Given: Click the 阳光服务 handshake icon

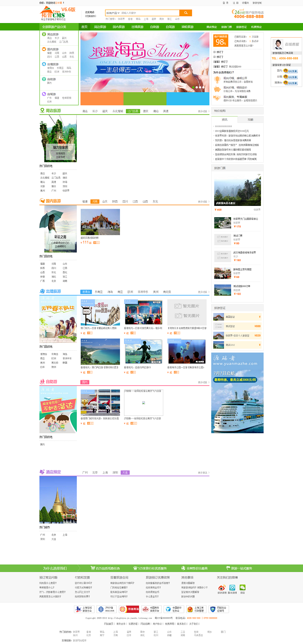Looking at the screenshot, I should [217, 98].
